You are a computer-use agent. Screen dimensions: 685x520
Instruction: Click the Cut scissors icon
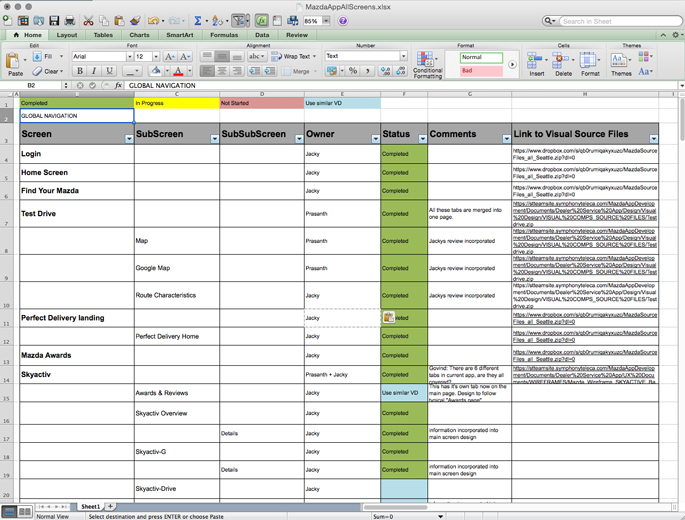click(x=88, y=21)
